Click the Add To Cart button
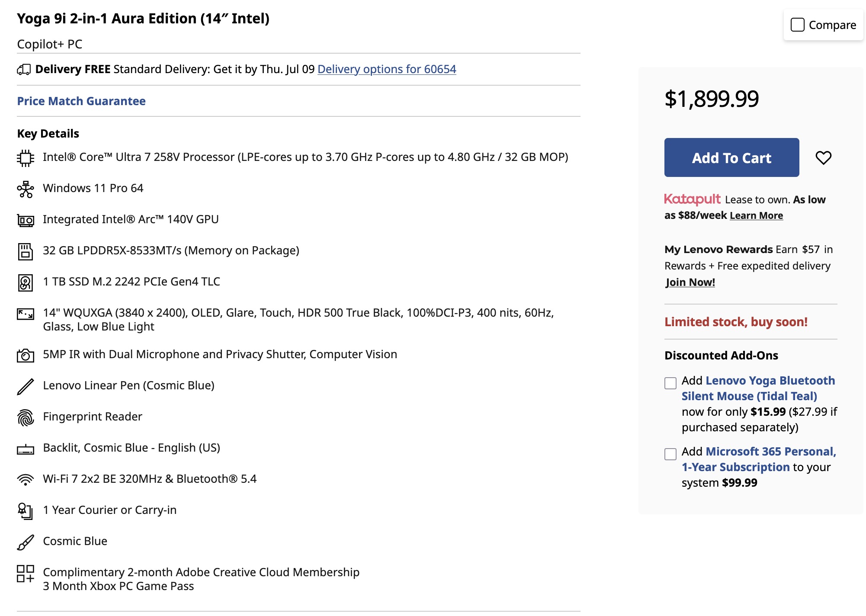The height and width of the screenshot is (616, 866). (731, 157)
